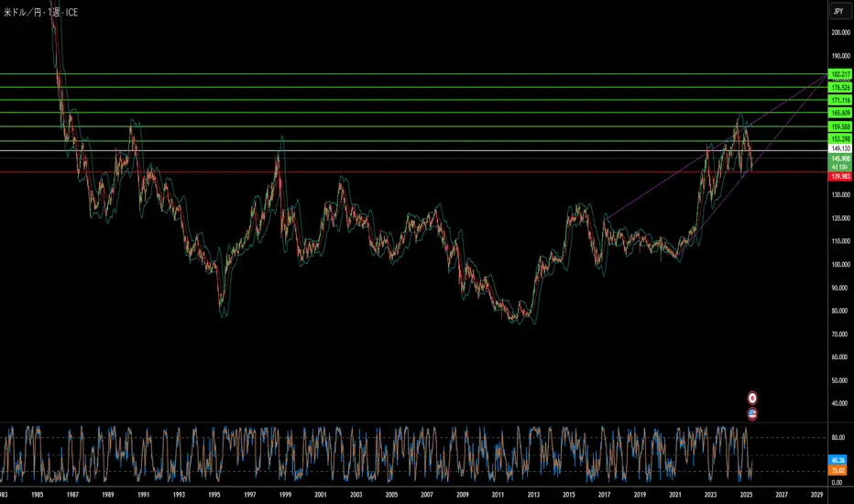Click the 70.000 price axis label
This screenshot has width=854, height=504.
click(x=840, y=334)
